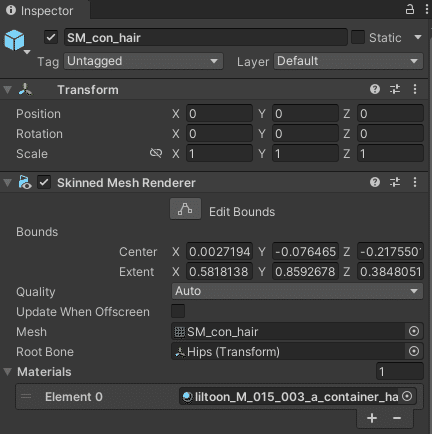
Task: Click the Scale Z field
Action: click(390, 154)
